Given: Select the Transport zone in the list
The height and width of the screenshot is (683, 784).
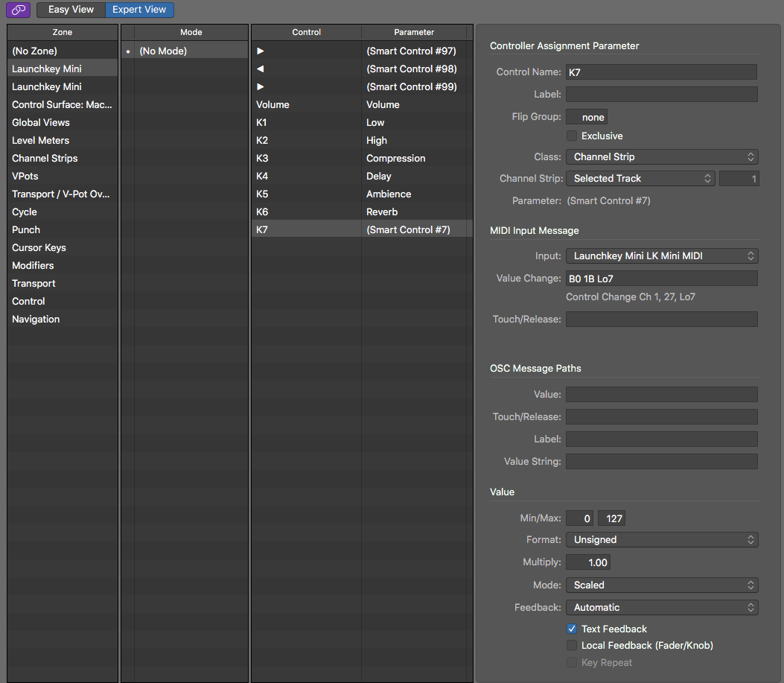Looking at the screenshot, I should [x=34, y=284].
